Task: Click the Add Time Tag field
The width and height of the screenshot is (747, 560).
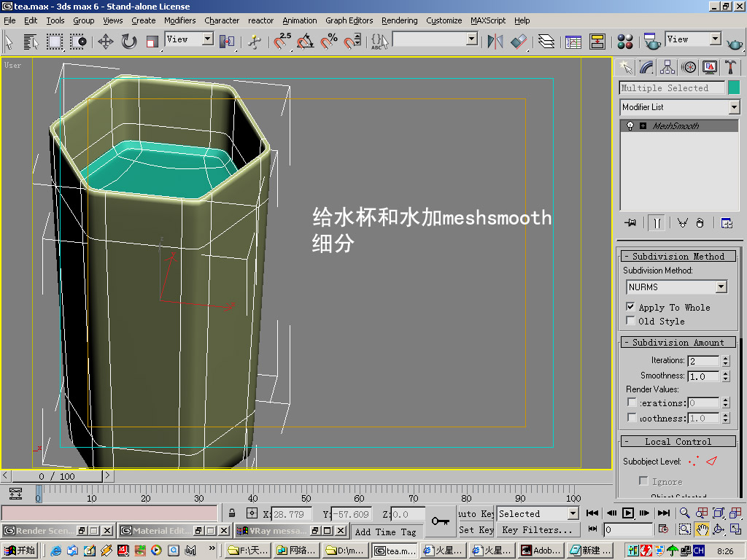Action: point(385,532)
